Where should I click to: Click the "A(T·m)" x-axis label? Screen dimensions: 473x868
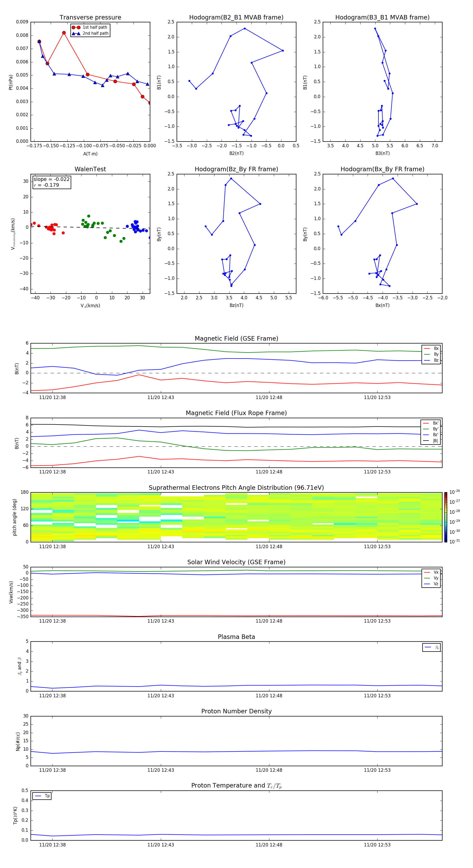(90, 154)
